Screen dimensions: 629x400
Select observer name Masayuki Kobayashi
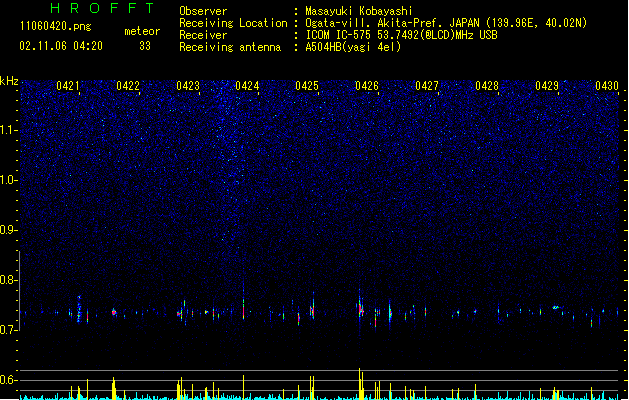(x=359, y=11)
